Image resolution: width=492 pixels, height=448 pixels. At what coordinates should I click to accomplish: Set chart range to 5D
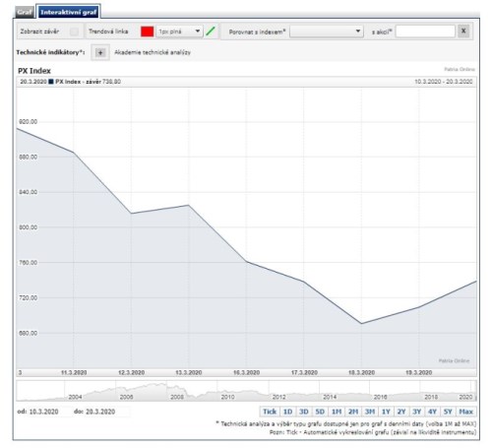click(320, 412)
